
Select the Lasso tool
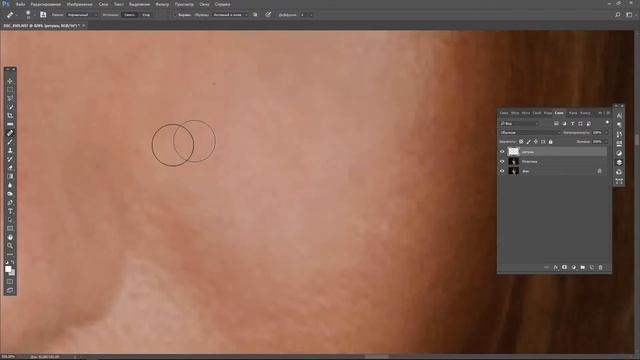click(10, 98)
